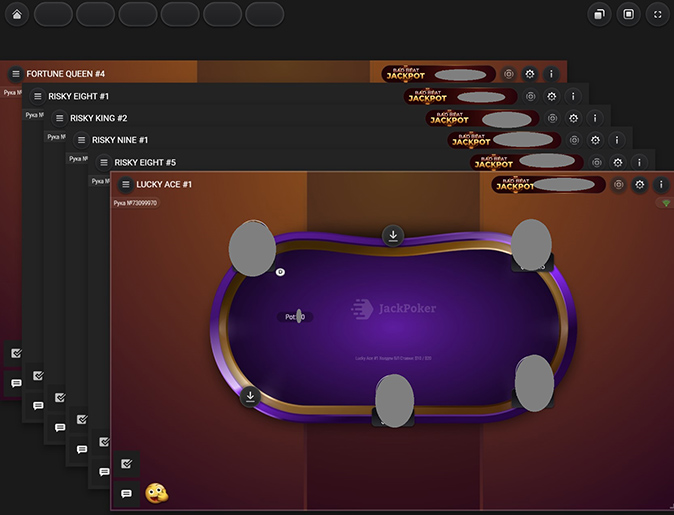Open chat in Lucky Ace #1 window
Image resolution: width=674 pixels, height=515 pixels.
126,494
